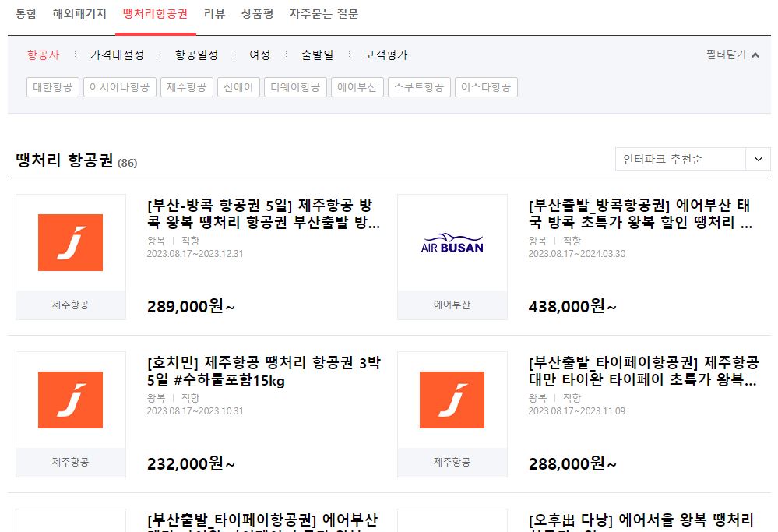The width and height of the screenshot is (778, 532).
Task: Click Air Busan logo for 방콕 ticket
Action: 452,243
